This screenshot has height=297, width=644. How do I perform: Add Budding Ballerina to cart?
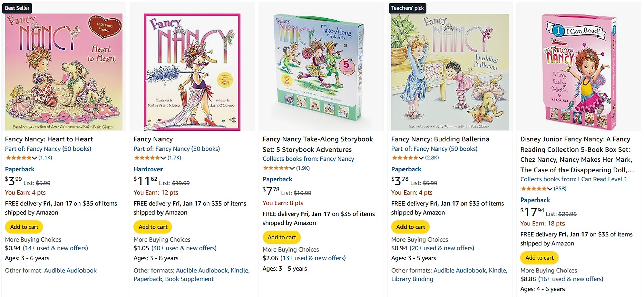pos(411,227)
